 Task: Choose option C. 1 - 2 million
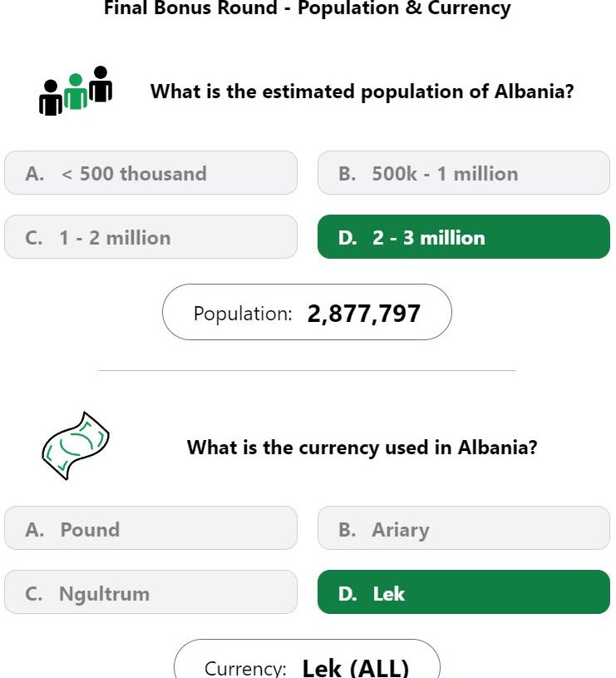pyautogui.click(x=150, y=237)
